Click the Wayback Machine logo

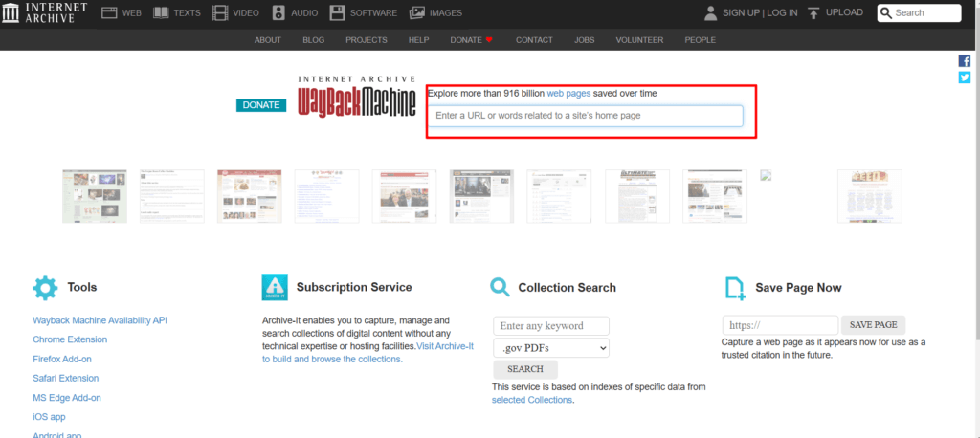tap(357, 97)
